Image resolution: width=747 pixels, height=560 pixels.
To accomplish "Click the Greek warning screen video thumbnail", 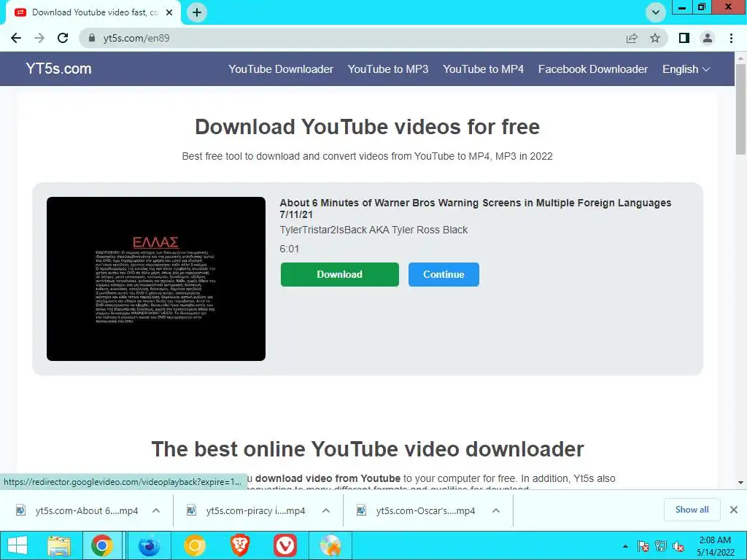I will click(156, 279).
